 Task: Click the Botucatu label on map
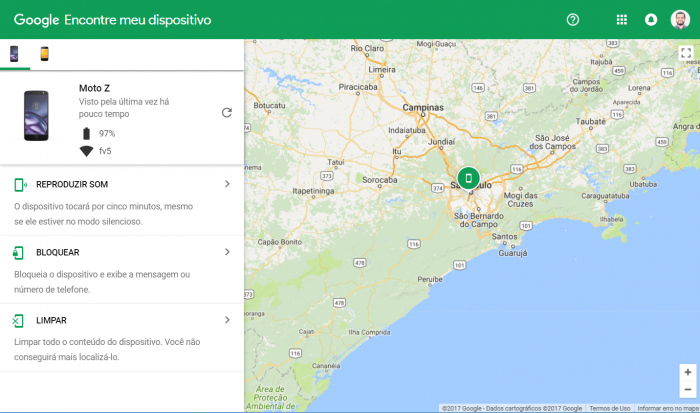(x=269, y=106)
